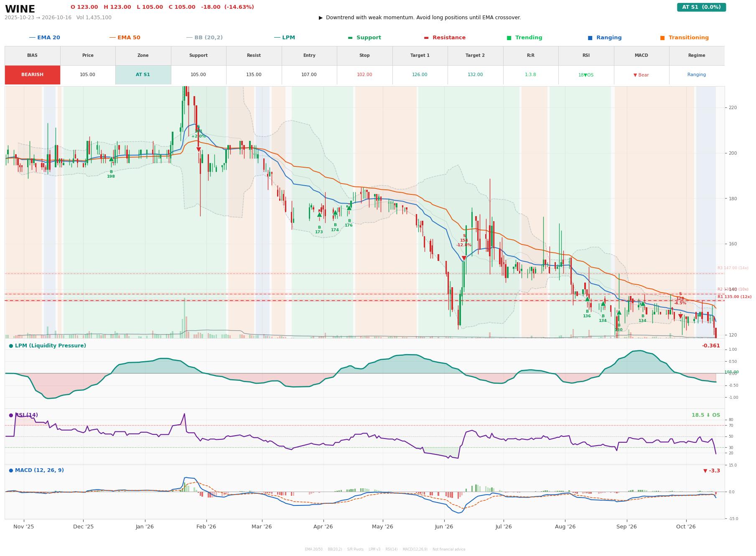The image size is (756, 556).
Task: Click the Ranging regime legend entry
Action: [x=605, y=38]
